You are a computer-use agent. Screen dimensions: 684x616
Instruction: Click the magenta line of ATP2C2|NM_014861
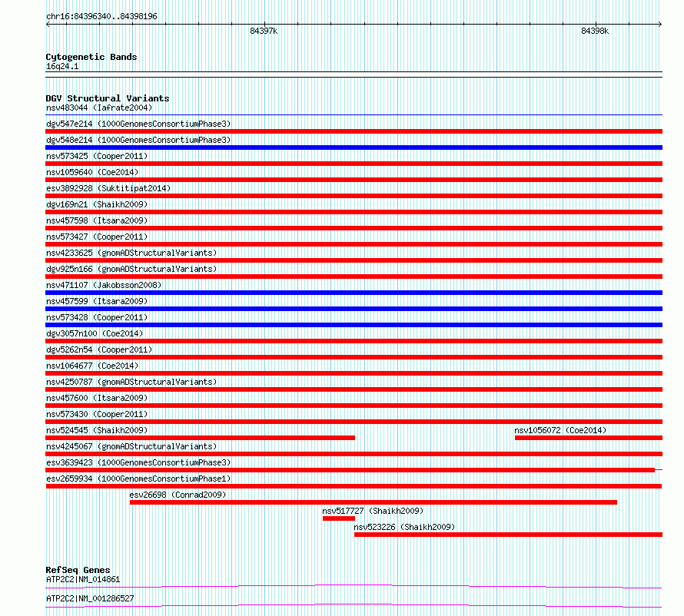(x=354, y=586)
